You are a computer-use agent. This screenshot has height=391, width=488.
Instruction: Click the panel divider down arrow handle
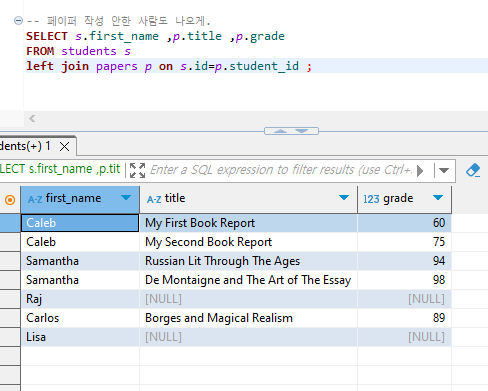point(302,131)
